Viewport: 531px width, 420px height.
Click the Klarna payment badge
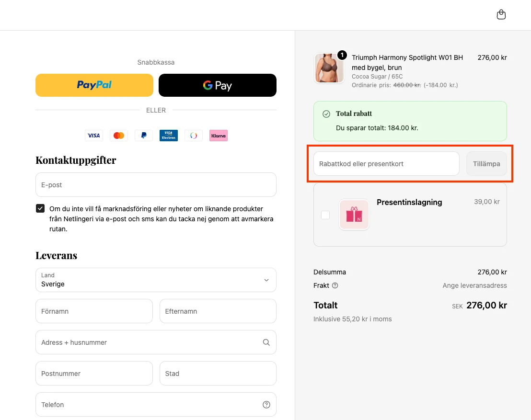pyautogui.click(x=219, y=136)
